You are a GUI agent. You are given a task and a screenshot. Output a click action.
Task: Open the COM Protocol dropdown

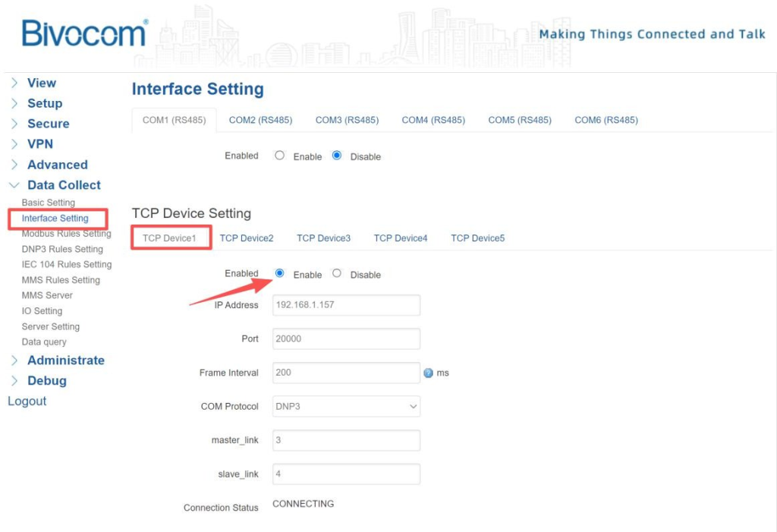click(x=346, y=407)
